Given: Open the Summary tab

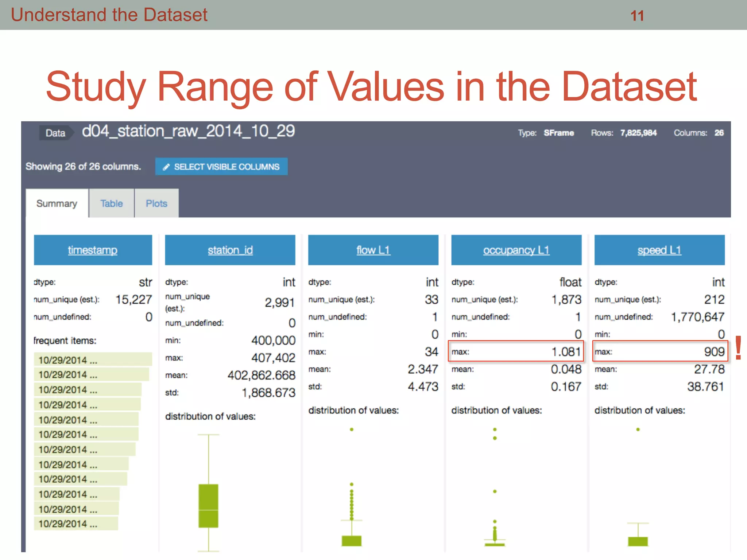Looking at the screenshot, I should [57, 203].
